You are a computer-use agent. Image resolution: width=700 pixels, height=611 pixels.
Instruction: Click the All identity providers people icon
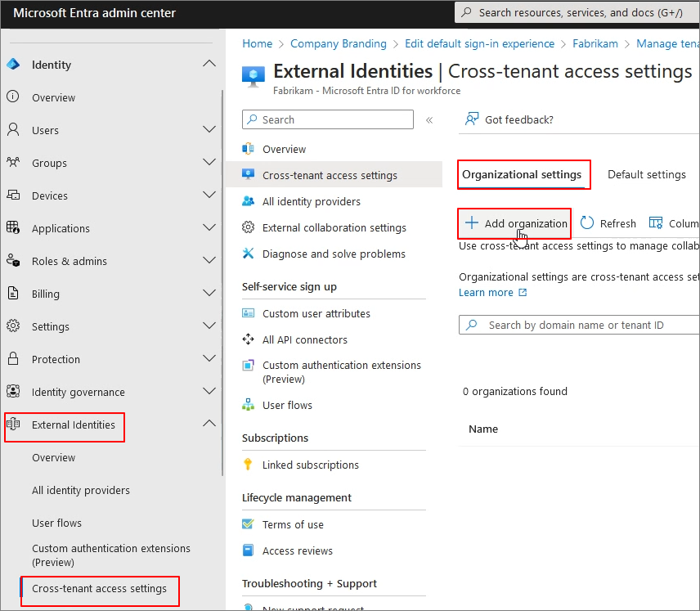pos(249,201)
